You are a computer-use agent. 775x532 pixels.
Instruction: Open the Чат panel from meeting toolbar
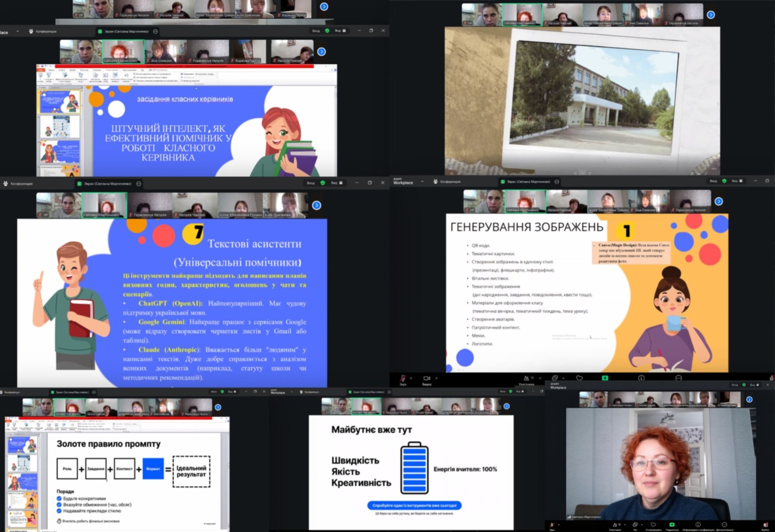pos(635,525)
